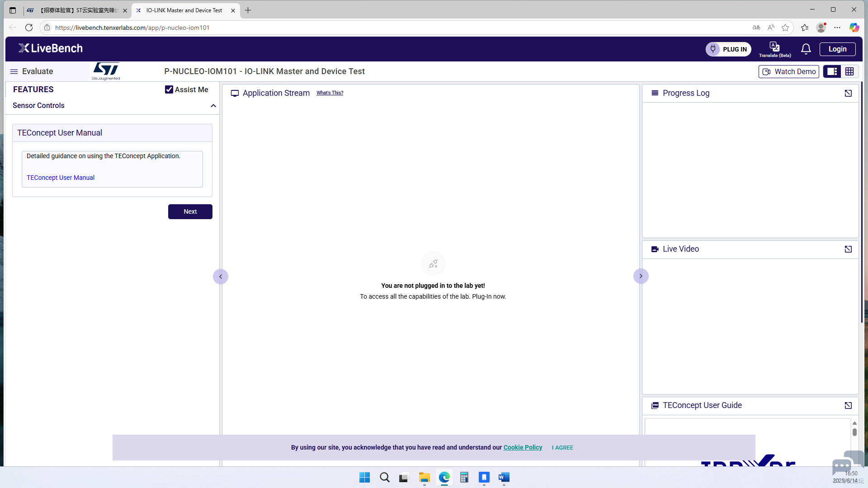Viewport: 868px width, 488px height.
Task: Collapse the Sensor Controls section
Action: click(213, 106)
